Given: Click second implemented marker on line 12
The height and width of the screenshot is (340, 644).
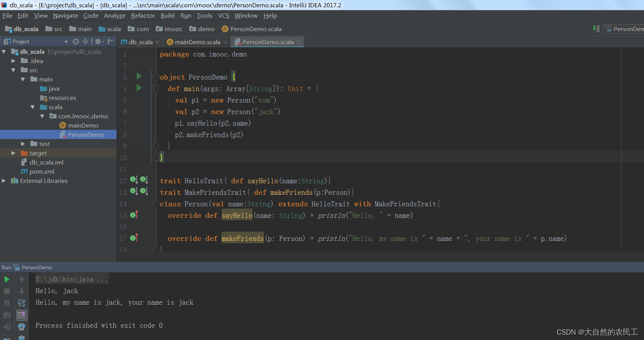Looking at the screenshot, I should pyautogui.click(x=144, y=180).
